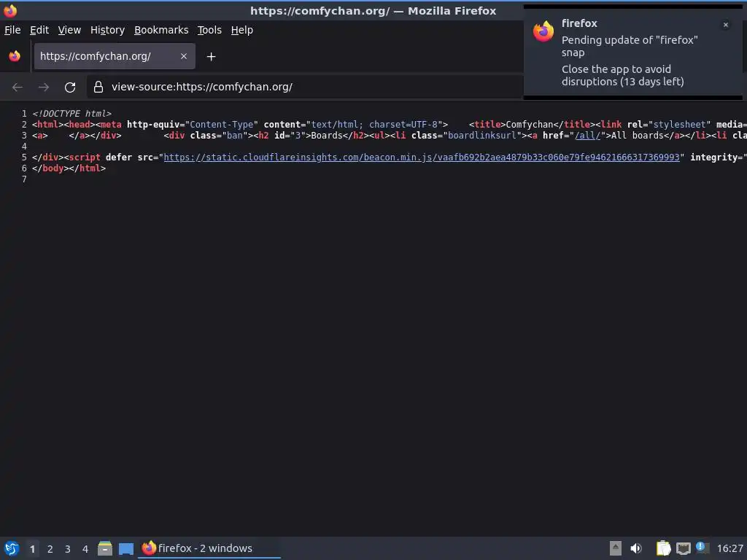Screen dimensions: 747x560
Task: Click the 16:27 panel clock
Action: click(729, 548)
